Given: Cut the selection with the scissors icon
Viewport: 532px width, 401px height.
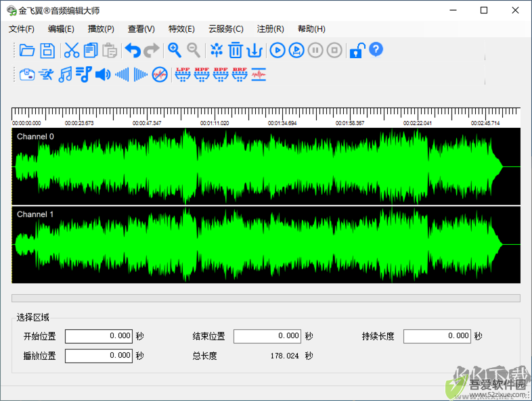Looking at the screenshot, I should [72, 50].
